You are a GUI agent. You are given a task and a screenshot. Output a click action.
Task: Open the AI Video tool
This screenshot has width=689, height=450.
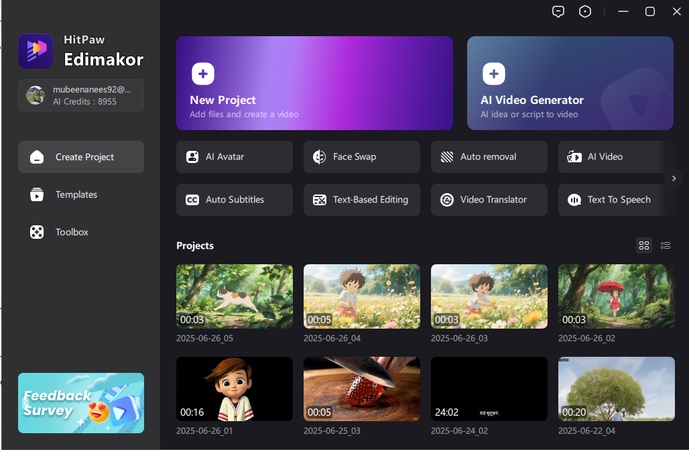point(612,157)
